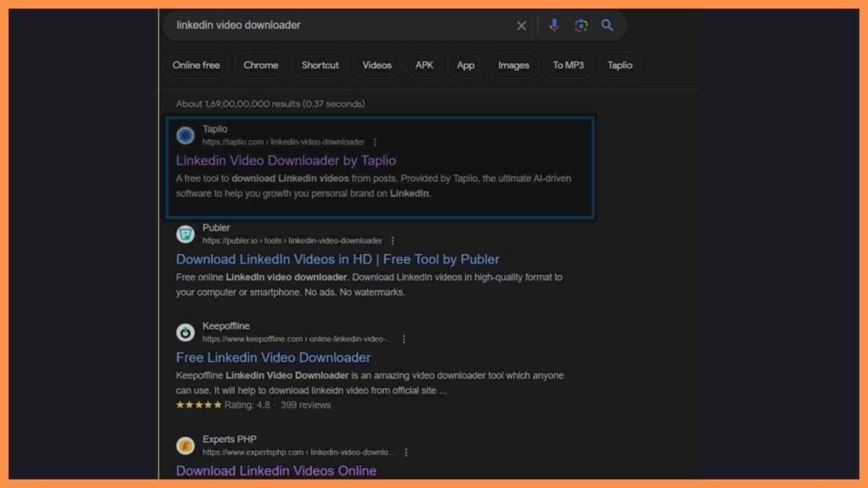Select the "Shortcut" filter chip
The width and height of the screenshot is (868, 488).
[x=320, y=65]
